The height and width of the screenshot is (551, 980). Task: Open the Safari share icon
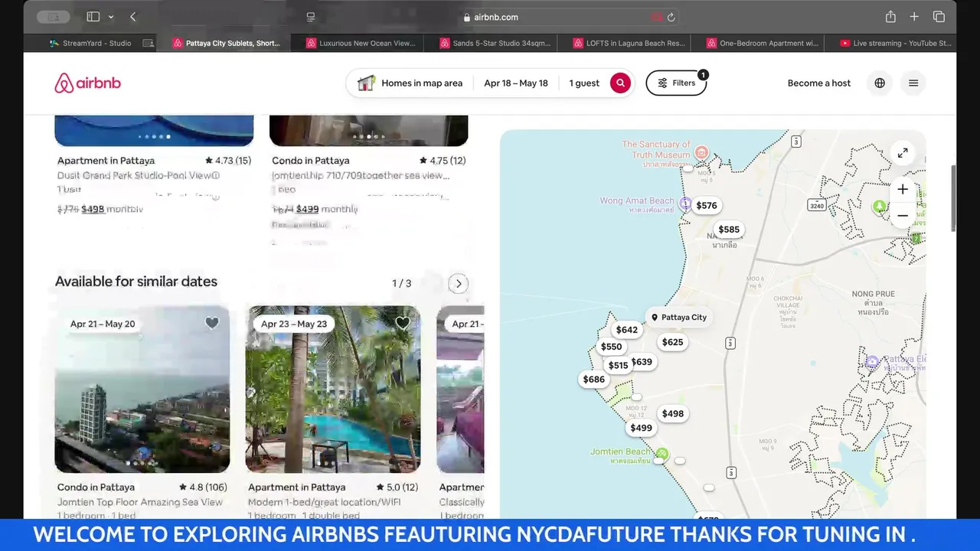click(x=890, y=17)
